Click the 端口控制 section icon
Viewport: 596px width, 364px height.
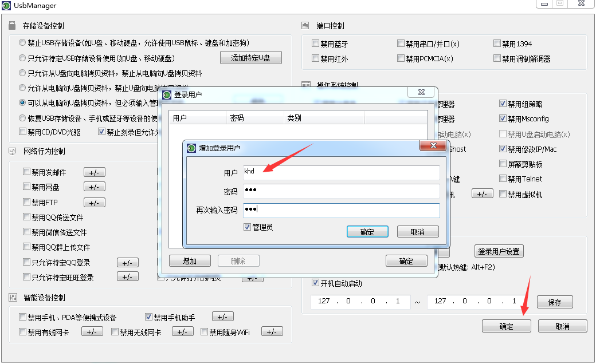(x=306, y=25)
